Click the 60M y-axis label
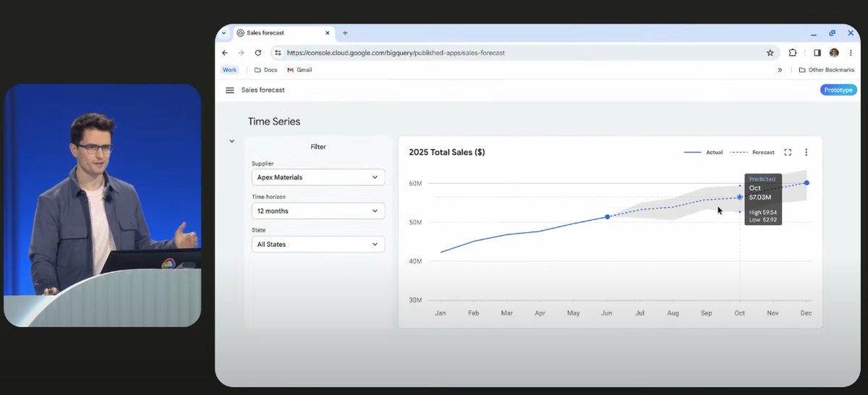The height and width of the screenshot is (395, 868). [x=415, y=183]
